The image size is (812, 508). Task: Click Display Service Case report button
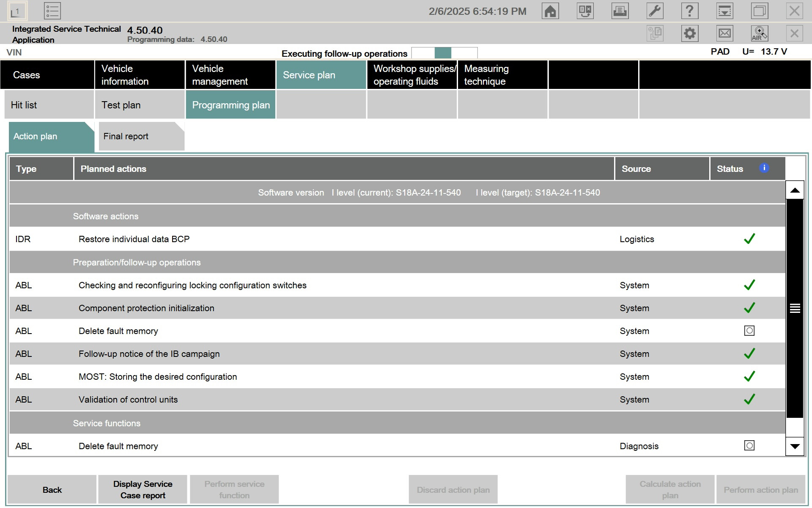point(143,489)
